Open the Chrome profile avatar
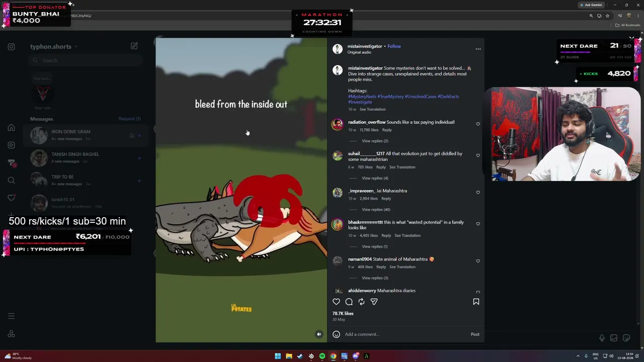The height and width of the screenshot is (362, 644). 629,16
